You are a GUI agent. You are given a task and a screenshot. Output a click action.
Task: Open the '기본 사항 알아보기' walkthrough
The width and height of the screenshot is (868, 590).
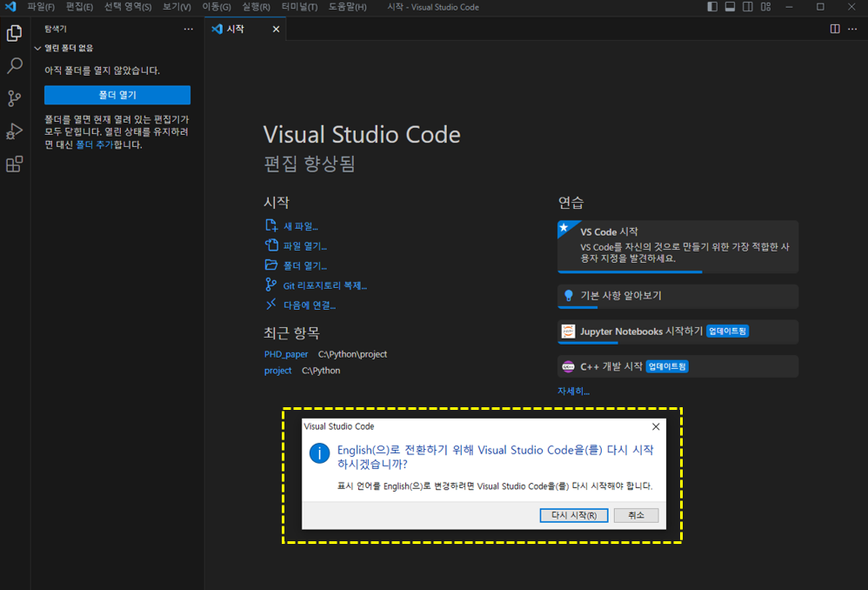678,296
